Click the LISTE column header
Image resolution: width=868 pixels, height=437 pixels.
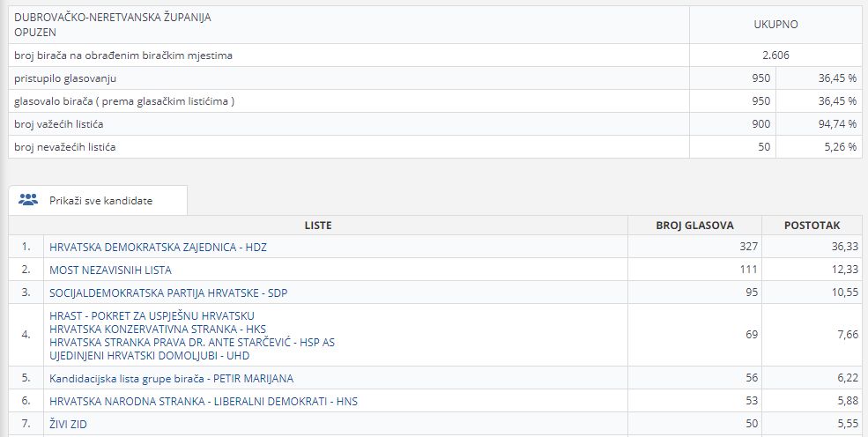[x=318, y=226]
